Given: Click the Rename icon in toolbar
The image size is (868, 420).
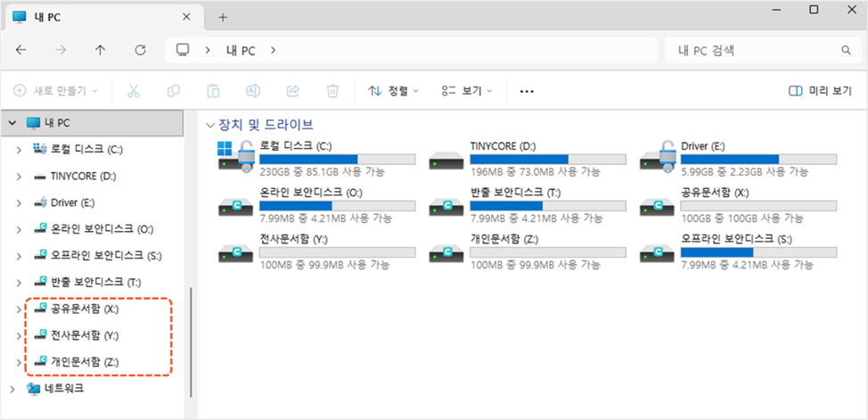Looking at the screenshot, I should point(253,91).
